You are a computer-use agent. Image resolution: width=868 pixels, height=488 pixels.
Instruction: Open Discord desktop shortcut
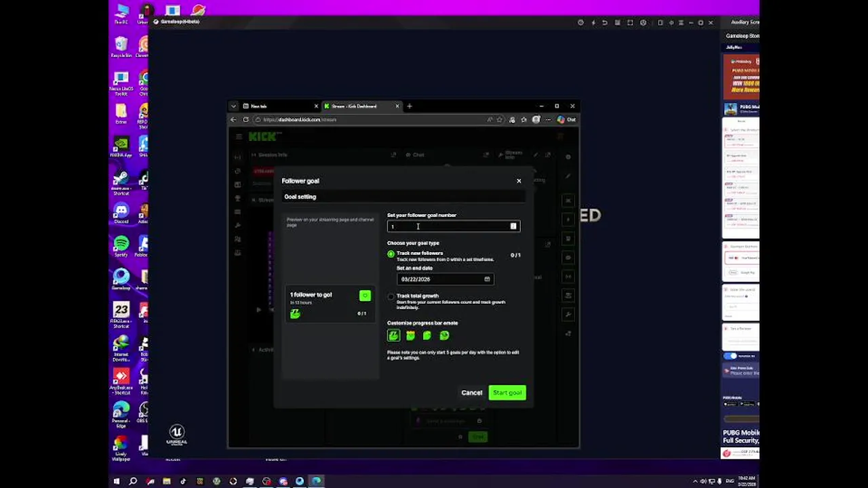tap(121, 214)
